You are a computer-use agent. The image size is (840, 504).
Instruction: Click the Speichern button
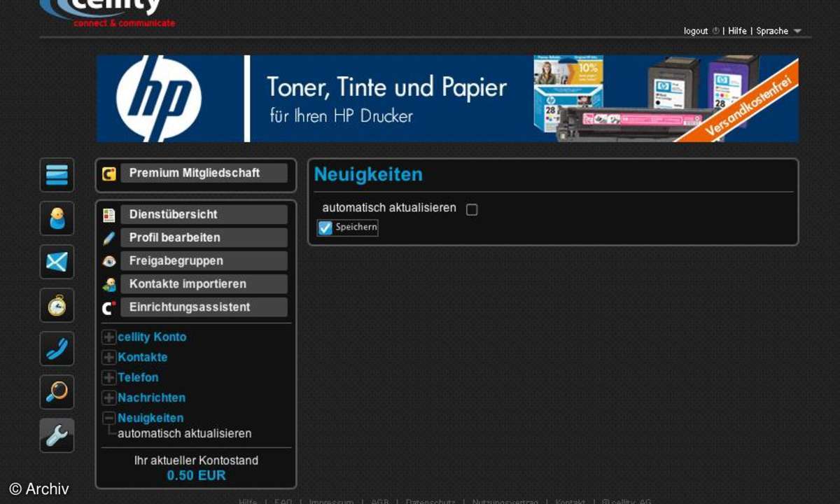pyautogui.click(x=347, y=227)
